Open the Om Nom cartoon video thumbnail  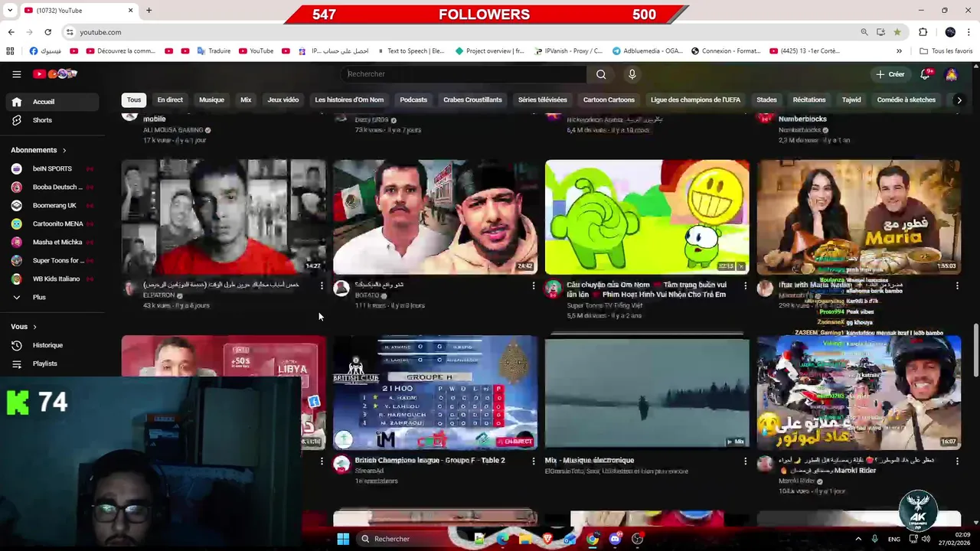pos(647,217)
